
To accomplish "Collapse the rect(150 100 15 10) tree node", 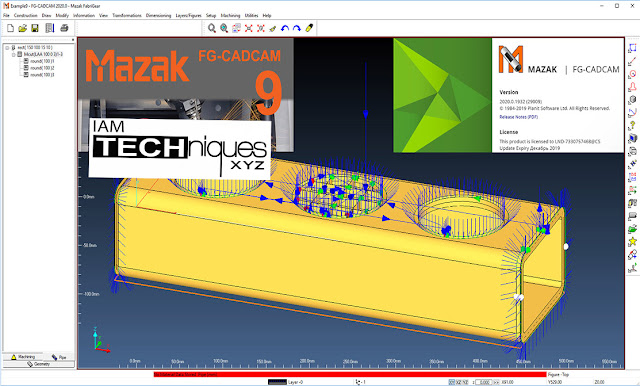I will tap(7, 48).
